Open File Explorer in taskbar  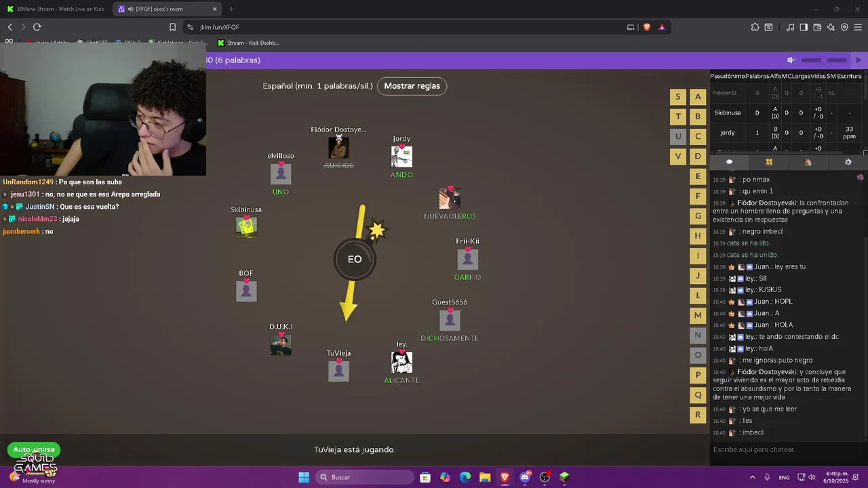pos(485,477)
